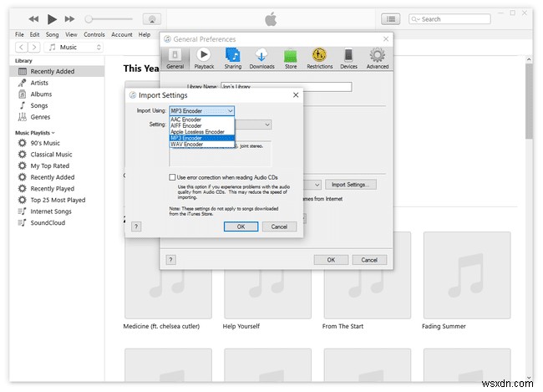Open the Account menu
543x392 pixels.
(122, 34)
